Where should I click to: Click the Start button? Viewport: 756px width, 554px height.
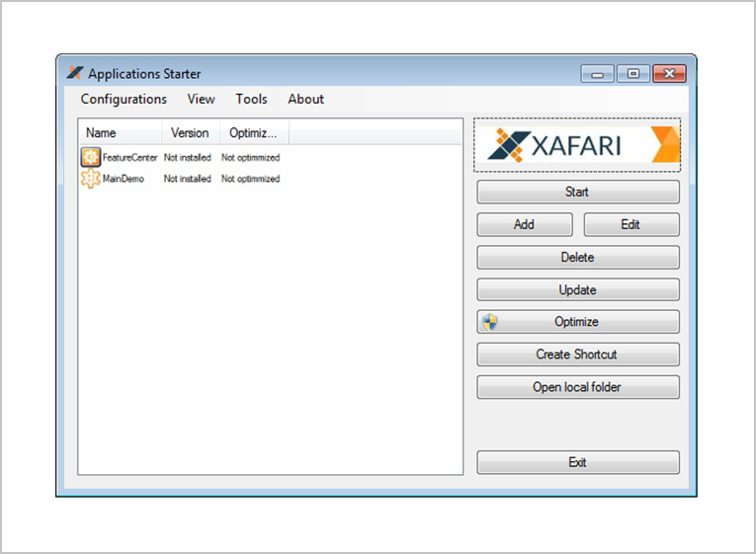[x=578, y=192]
